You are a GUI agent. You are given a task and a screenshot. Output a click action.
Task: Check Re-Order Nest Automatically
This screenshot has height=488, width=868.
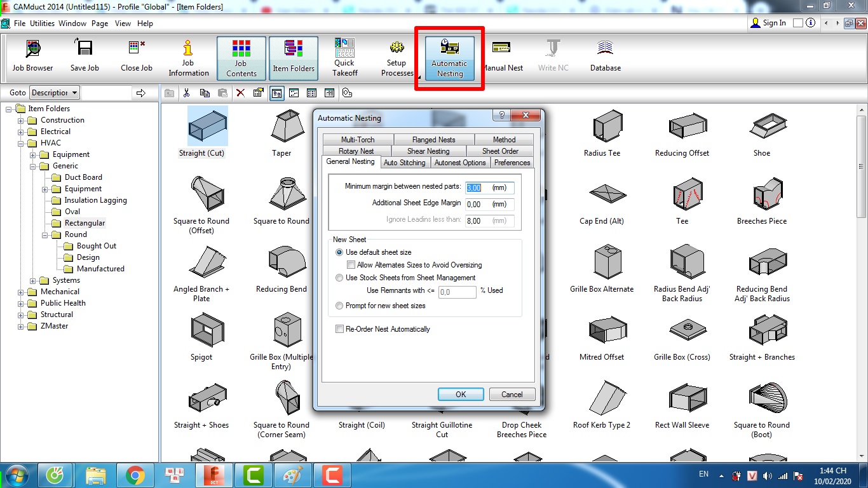tap(339, 329)
